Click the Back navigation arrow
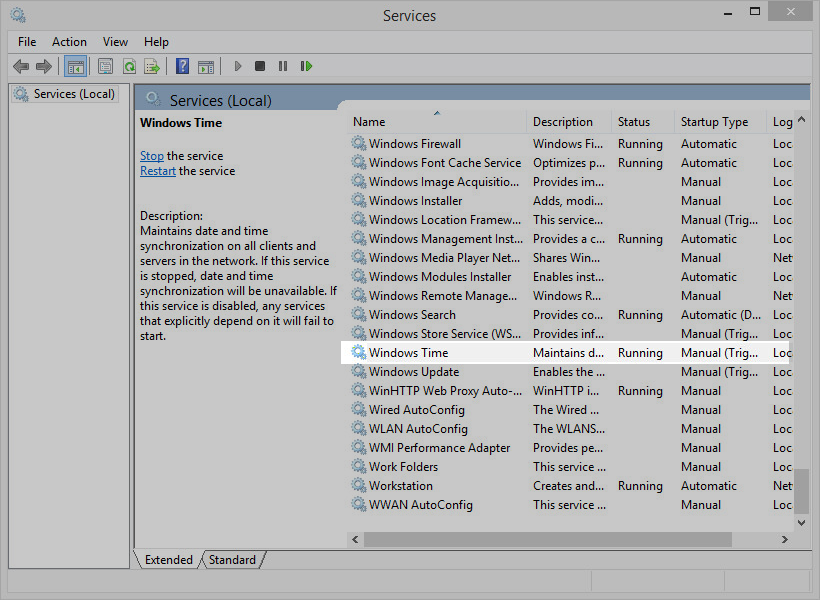Image resolution: width=820 pixels, height=600 pixels. [x=21, y=66]
